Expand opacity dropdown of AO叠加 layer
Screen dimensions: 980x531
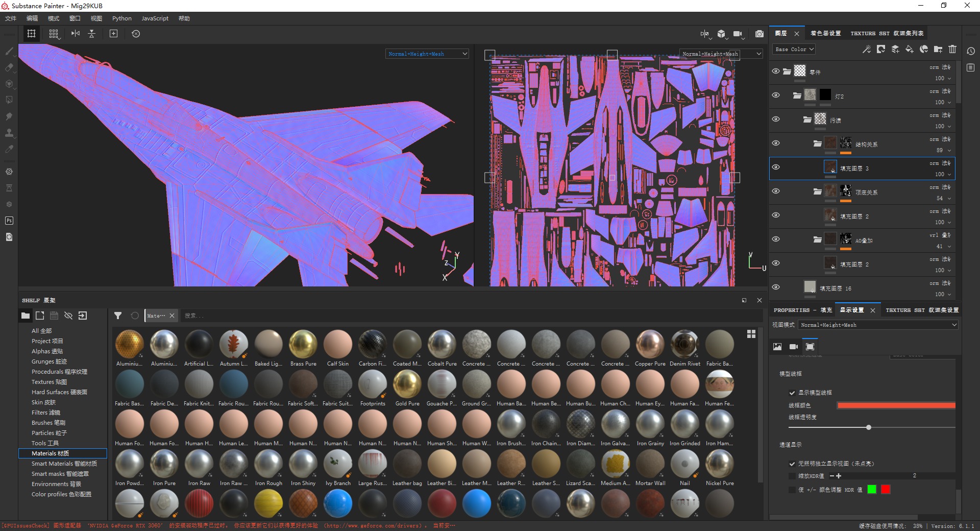949,246
